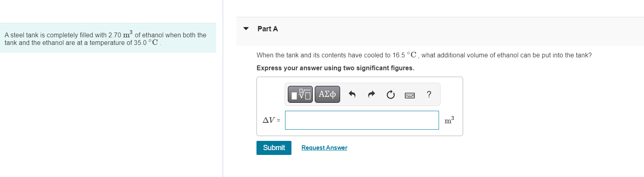Undo the last answer edit
Image resolution: width=644 pixels, height=177 pixels.
tap(352, 94)
